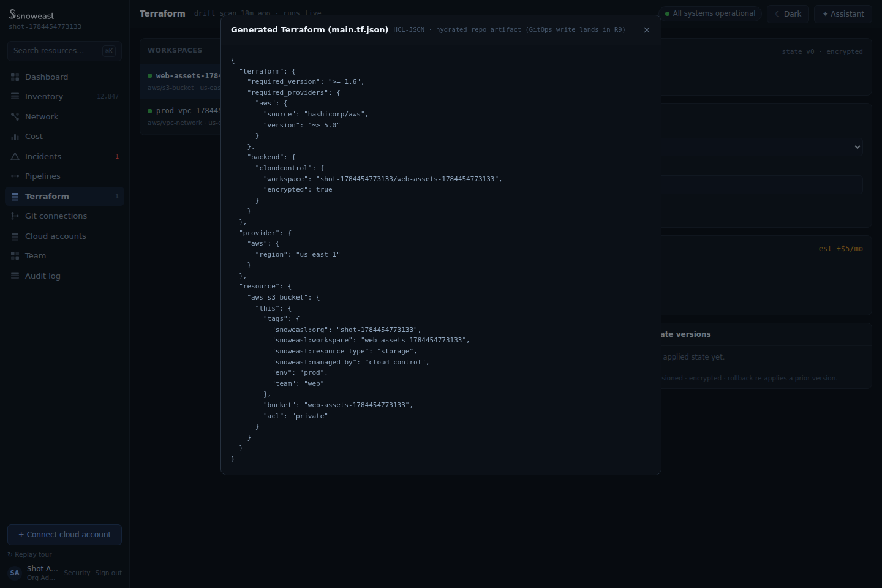Click the Terraform page heading

coord(162,13)
